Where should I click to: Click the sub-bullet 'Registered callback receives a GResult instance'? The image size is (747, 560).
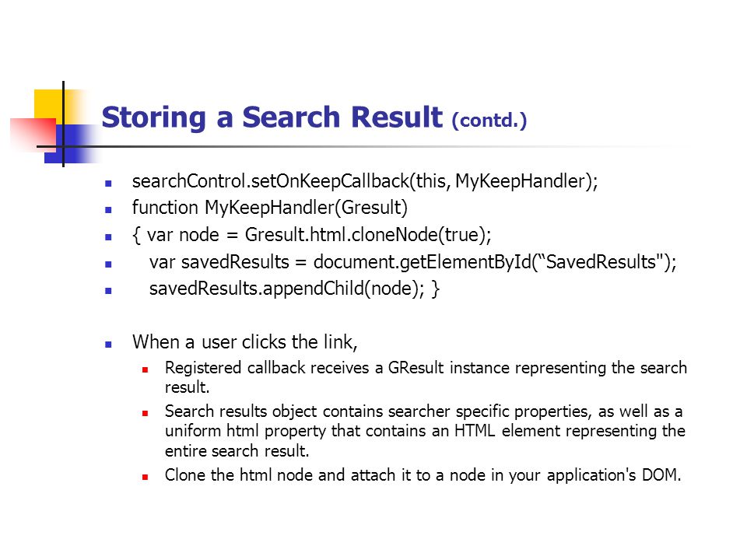pyautogui.click(x=426, y=377)
